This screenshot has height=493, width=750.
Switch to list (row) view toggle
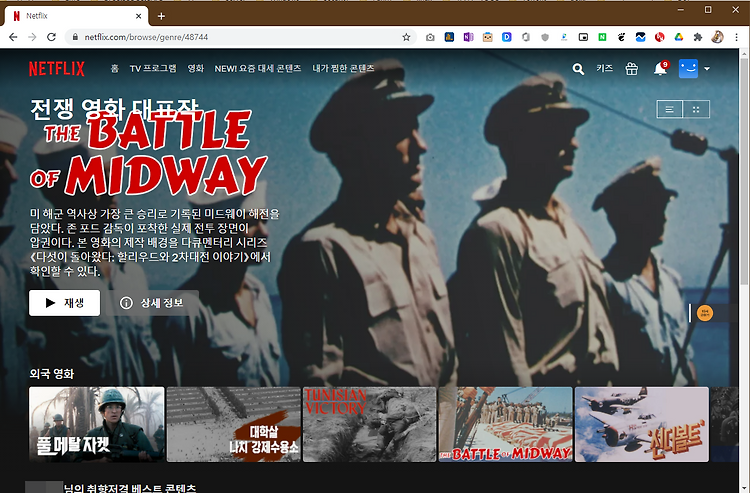tap(670, 110)
